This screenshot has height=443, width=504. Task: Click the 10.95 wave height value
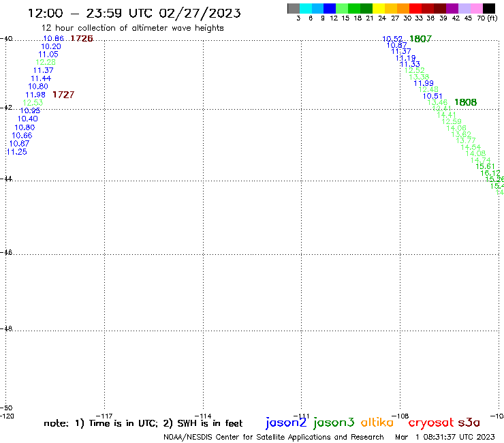click(x=30, y=110)
